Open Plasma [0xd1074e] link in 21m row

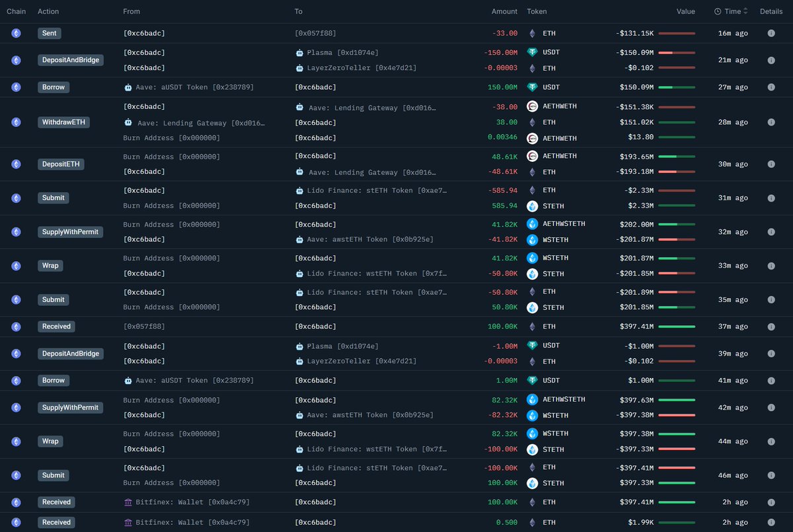tap(343, 53)
